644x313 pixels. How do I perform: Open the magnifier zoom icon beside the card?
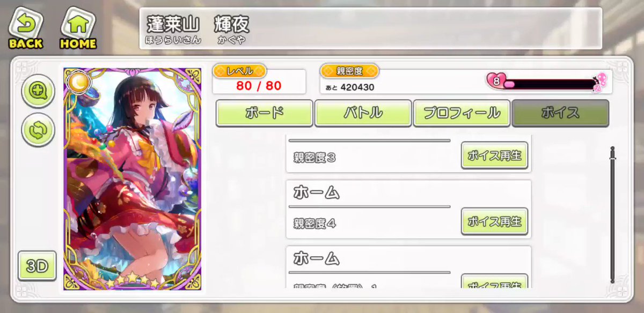tap(38, 92)
